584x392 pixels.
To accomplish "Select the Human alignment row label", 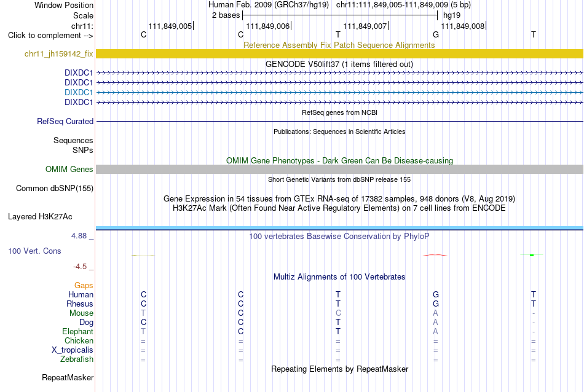I will (81, 294).
